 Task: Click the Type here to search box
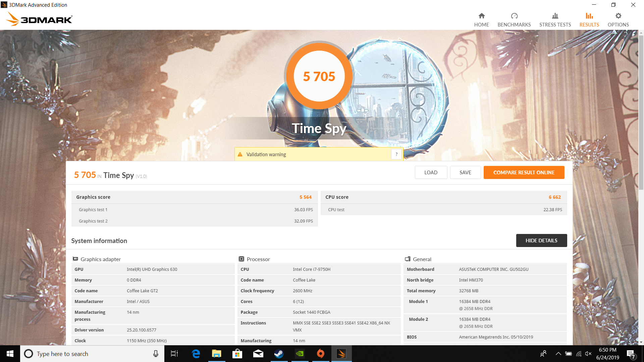click(x=92, y=354)
